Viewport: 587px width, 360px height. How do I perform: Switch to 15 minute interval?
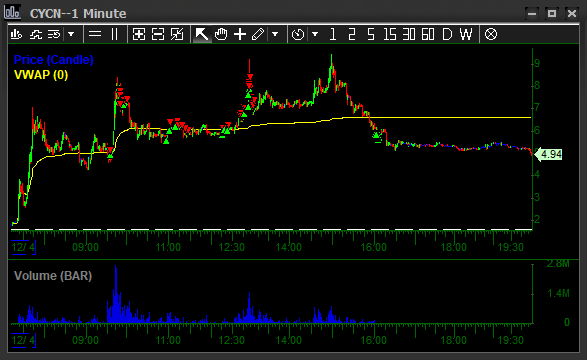(390, 34)
